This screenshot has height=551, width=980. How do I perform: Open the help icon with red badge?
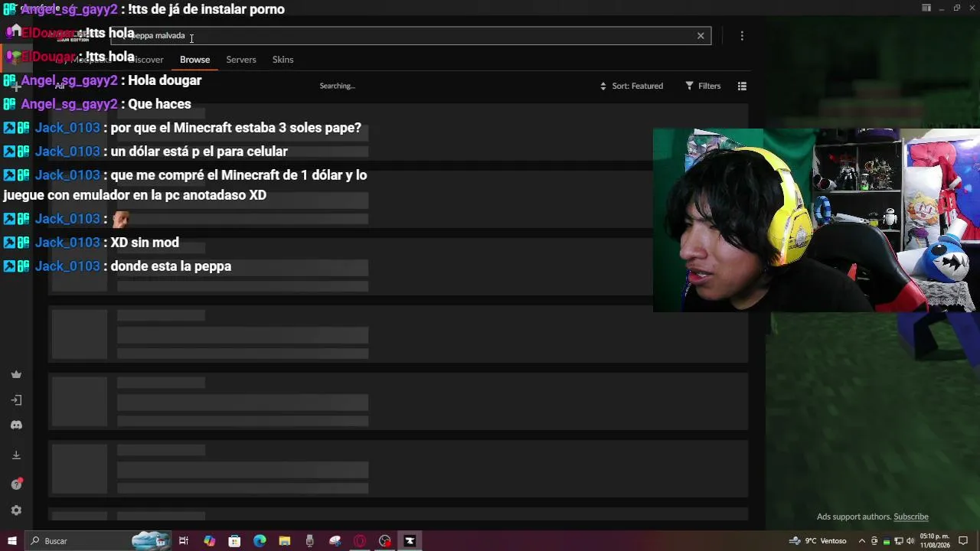(x=16, y=484)
